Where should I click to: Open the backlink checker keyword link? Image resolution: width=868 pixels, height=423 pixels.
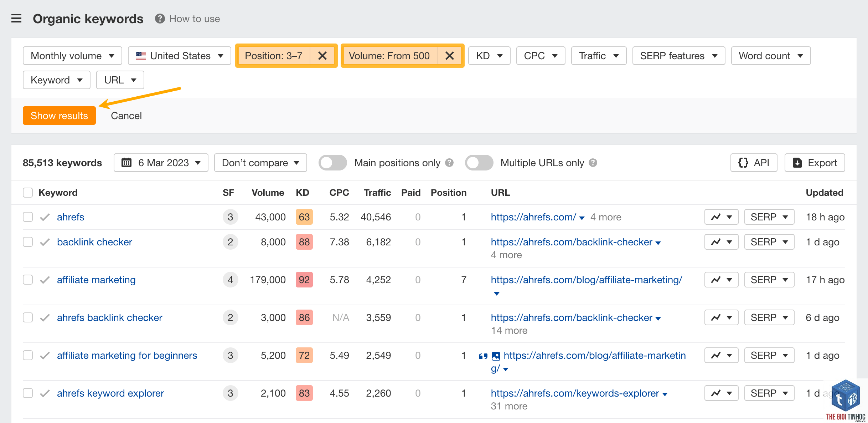[94, 242]
